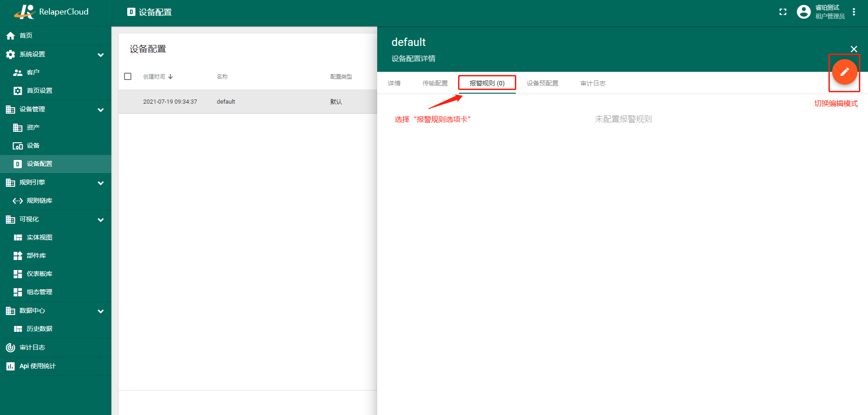
Task: Click the 可视化 section icon
Action: [x=10, y=220]
